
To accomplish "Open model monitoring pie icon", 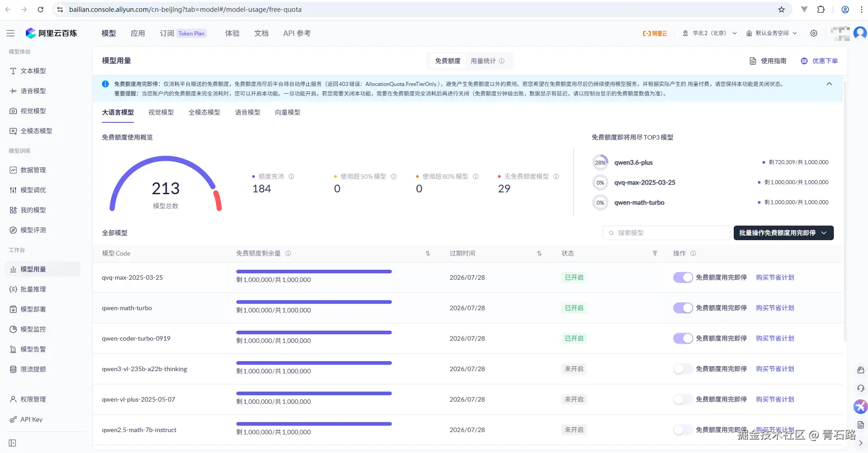I will click(13, 329).
